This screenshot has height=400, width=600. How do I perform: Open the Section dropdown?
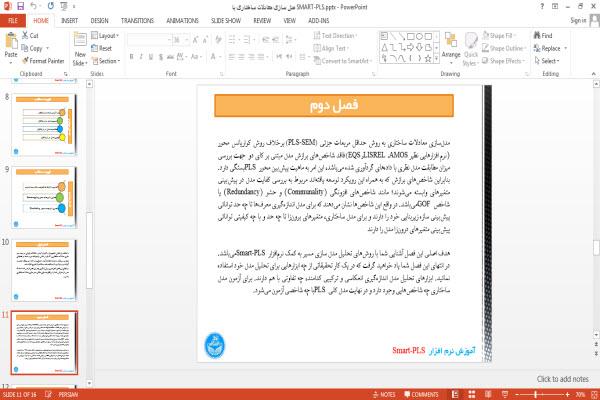point(106,61)
